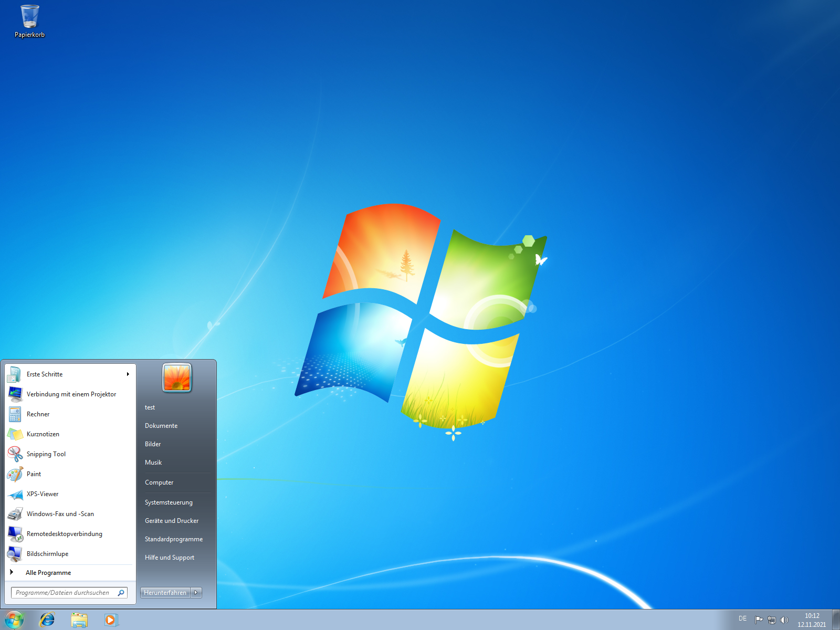This screenshot has height=630, width=840.
Task: Click the Herunterfahren button
Action: [x=165, y=593]
